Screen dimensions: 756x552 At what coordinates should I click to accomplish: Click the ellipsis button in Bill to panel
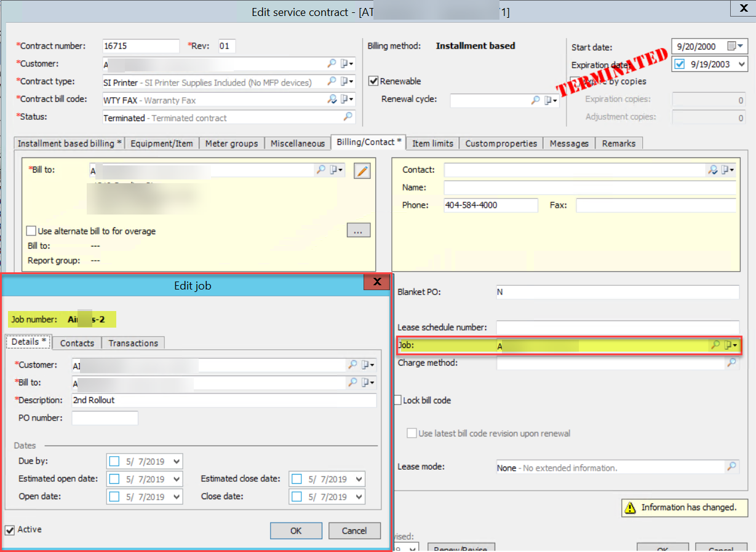[358, 230]
